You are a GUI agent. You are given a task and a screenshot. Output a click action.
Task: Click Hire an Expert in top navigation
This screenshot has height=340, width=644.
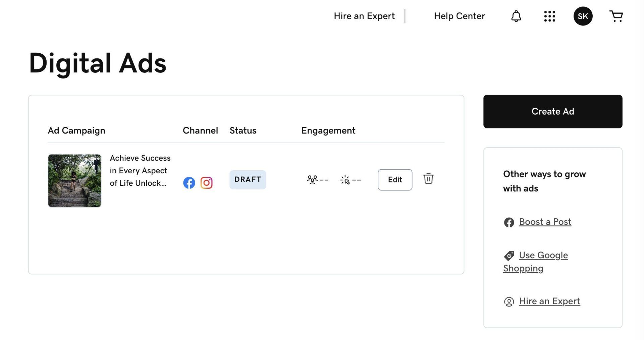click(x=364, y=16)
